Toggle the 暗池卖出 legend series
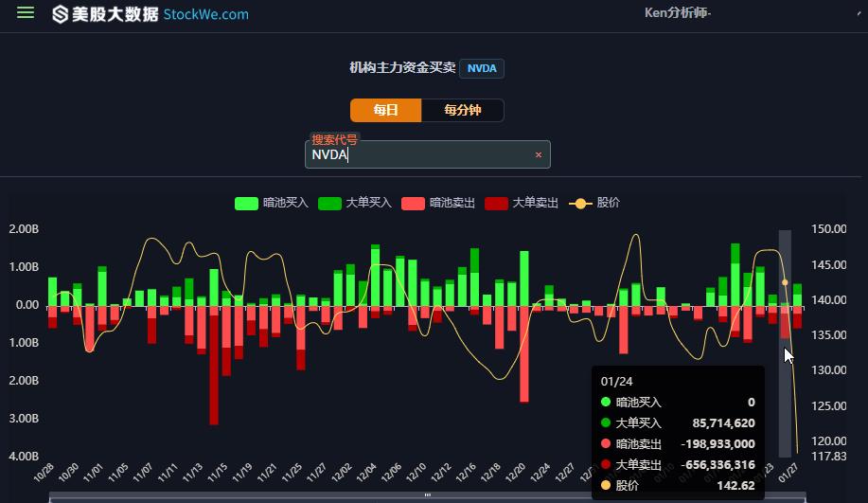Screen dimensions: 868x503 point(438,204)
